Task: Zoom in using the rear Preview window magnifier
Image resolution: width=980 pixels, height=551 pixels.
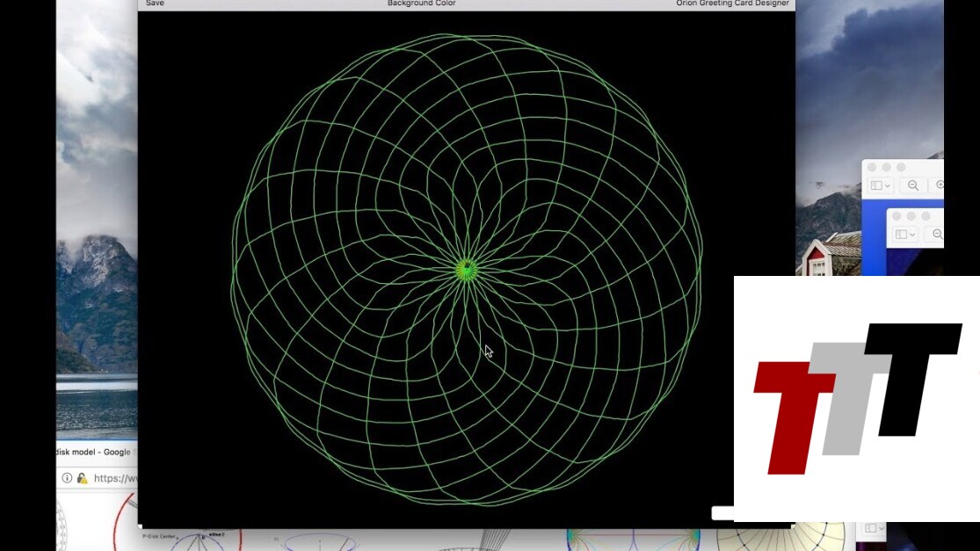Action: 940,185
